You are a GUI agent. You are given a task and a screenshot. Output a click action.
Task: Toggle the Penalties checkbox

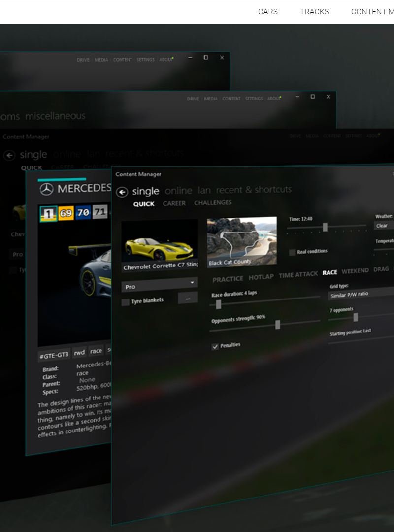[x=215, y=346]
